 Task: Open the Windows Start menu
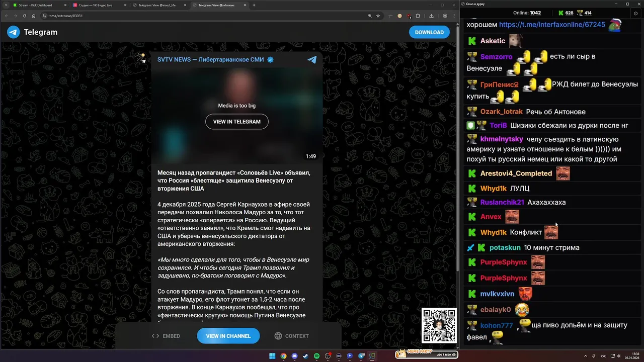tap(272, 356)
